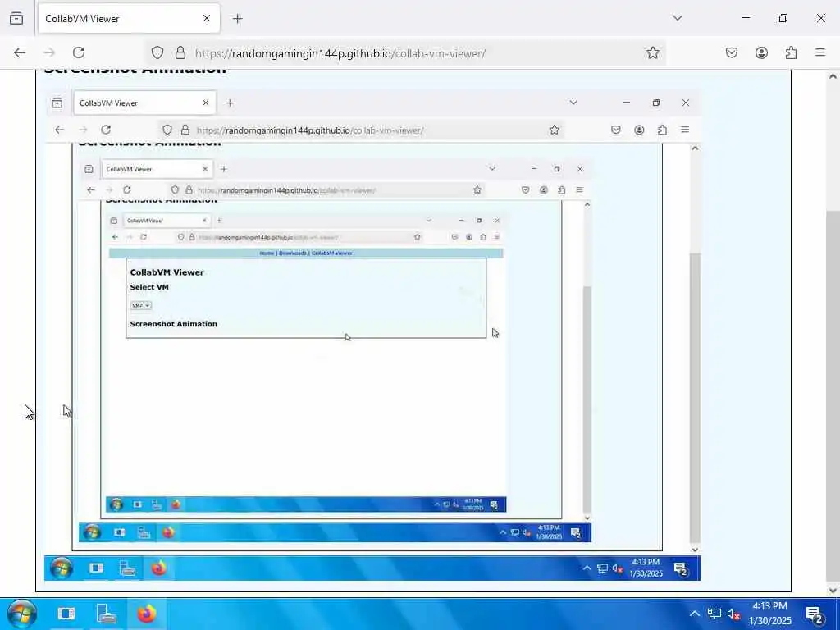Viewport: 840px width, 630px height.
Task: Click the second-level screenshot's taskbar Firefox icon
Action: tap(158, 568)
